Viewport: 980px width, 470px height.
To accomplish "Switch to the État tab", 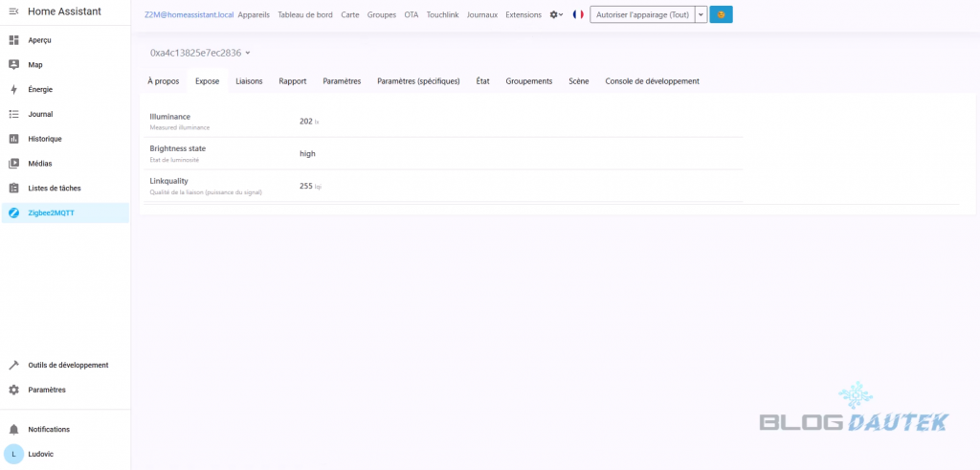I will (x=482, y=81).
